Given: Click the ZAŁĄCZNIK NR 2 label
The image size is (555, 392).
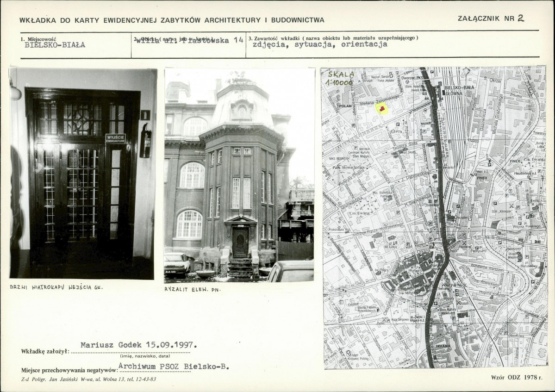Looking at the screenshot, I should pos(491,19).
